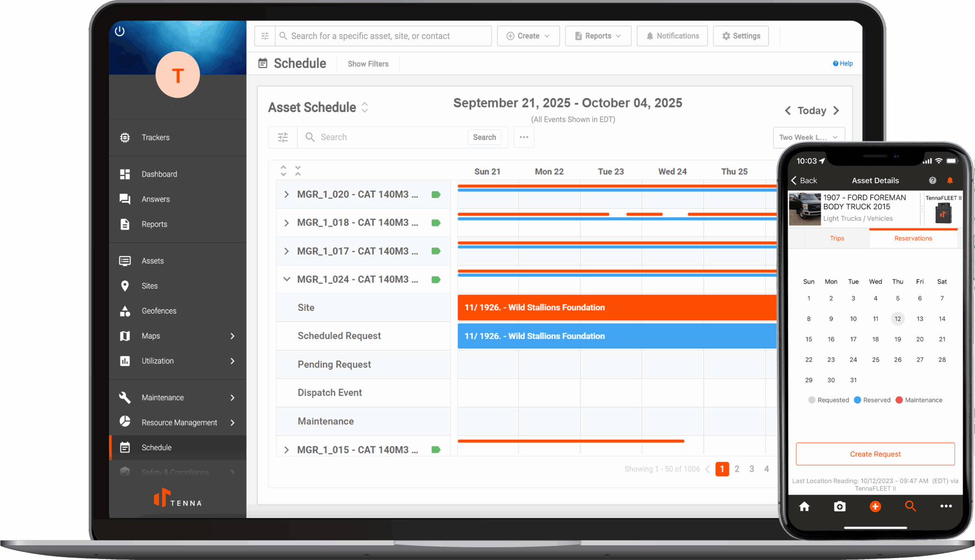Screen dimensions: 975x560
Task: Click the Notifications button
Action: pos(672,36)
